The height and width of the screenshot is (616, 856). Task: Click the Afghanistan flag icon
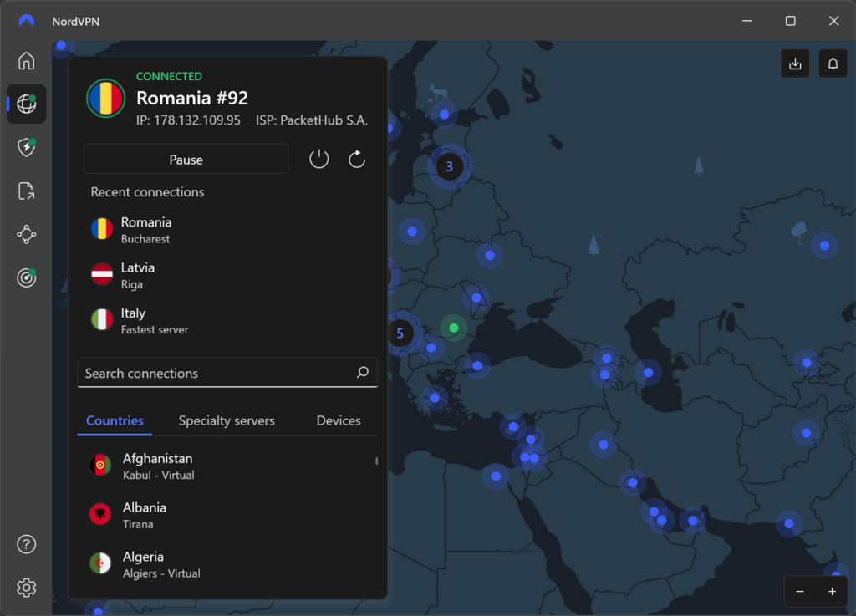pyautogui.click(x=100, y=465)
